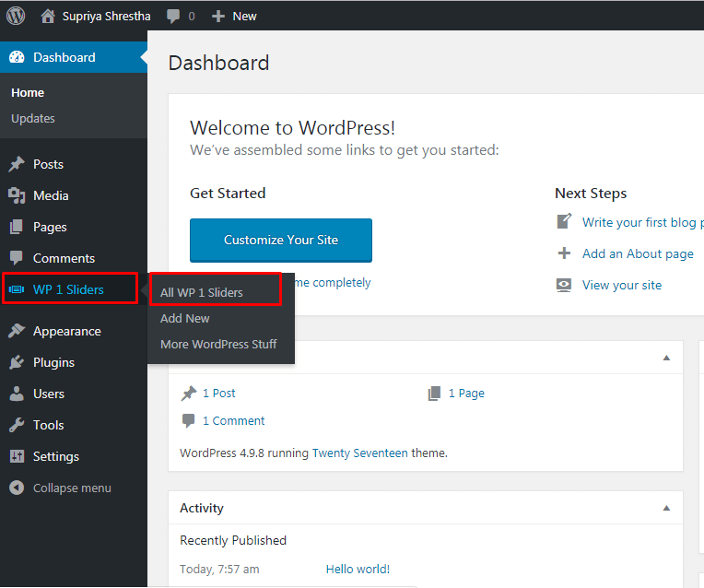Click the WordPress logo icon in admin bar
Screen dimensions: 704x588
pos(16,17)
